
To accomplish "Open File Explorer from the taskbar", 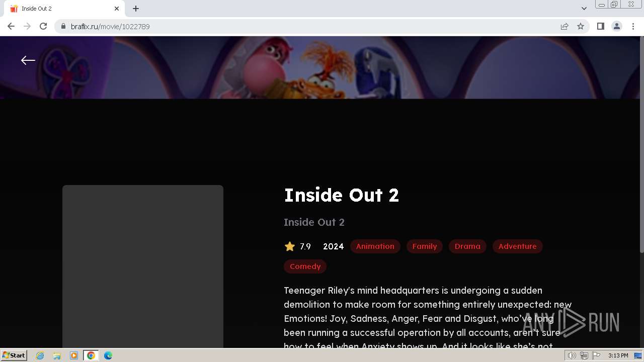I will click(x=57, y=355).
